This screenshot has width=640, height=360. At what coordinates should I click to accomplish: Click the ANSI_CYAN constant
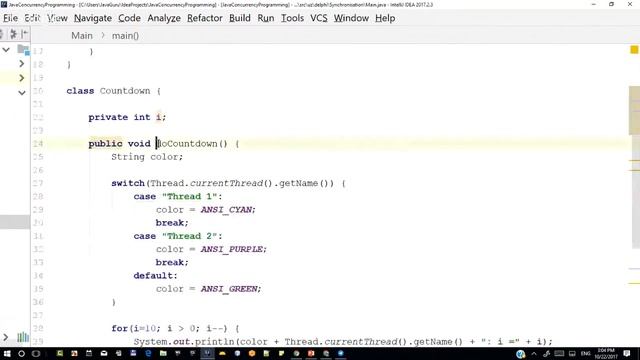point(228,209)
